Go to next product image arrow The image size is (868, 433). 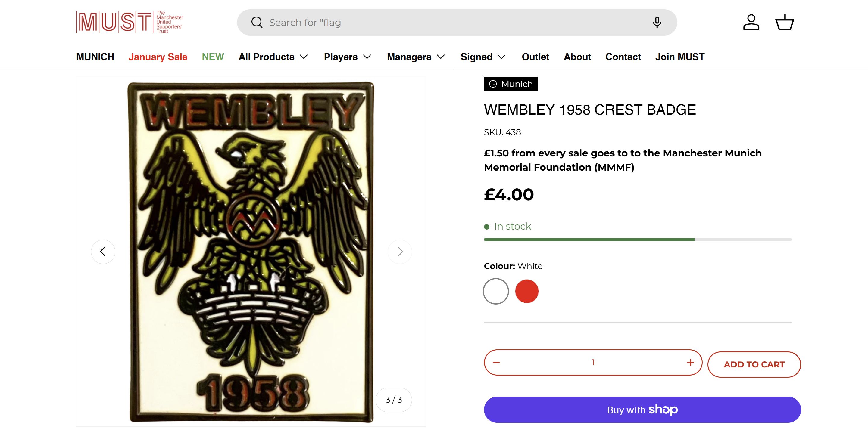400,252
